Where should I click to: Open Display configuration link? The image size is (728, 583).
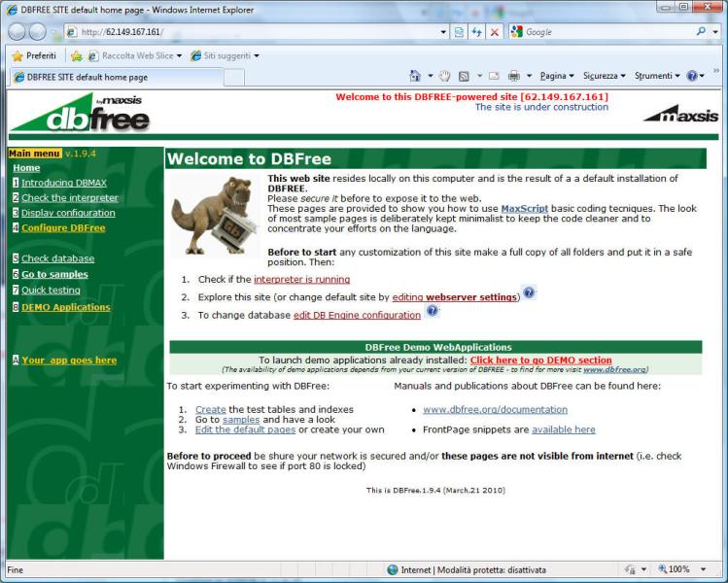(x=68, y=213)
